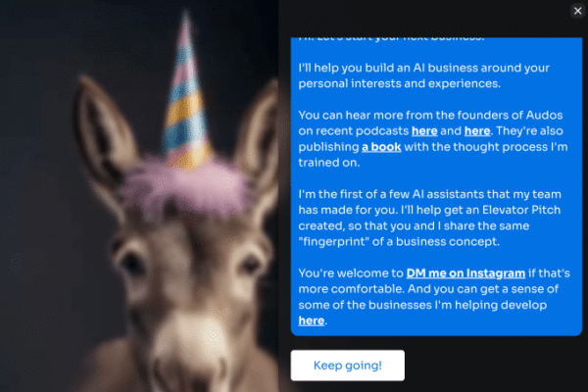Open the "DM me on Instagram" link
Image resolution: width=588 pixels, height=392 pixels.
point(465,273)
